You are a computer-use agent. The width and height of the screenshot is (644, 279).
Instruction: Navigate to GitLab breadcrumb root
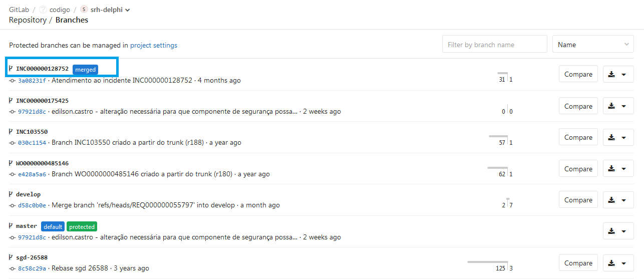tap(19, 10)
